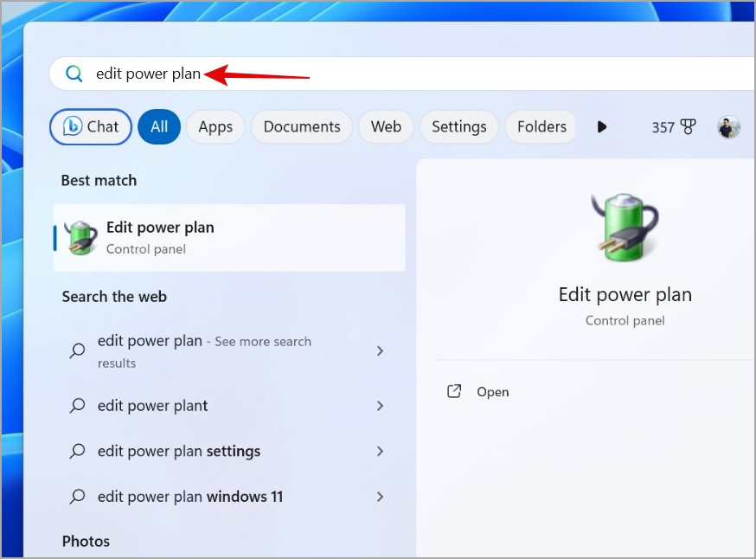Image resolution: width=756 pixels, height=559 pixels.
Task: Click the 'Edit power plan' title in preview pane
Action: point(625,295)
